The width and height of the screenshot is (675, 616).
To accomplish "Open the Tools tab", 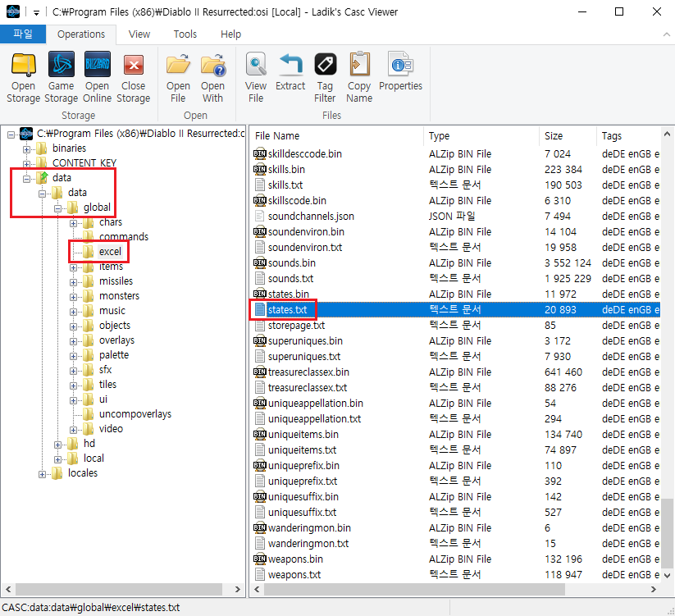I will tap(185, 34).
